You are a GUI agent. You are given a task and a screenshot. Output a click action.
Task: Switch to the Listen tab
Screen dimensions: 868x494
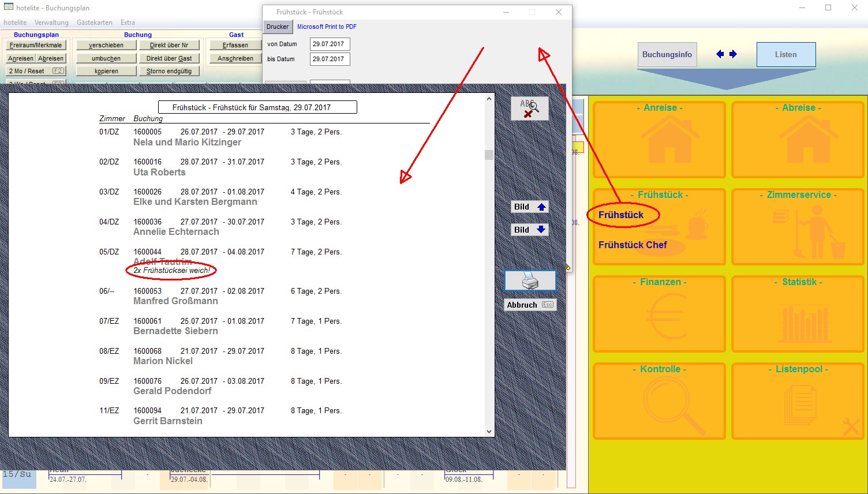point(785,55)
